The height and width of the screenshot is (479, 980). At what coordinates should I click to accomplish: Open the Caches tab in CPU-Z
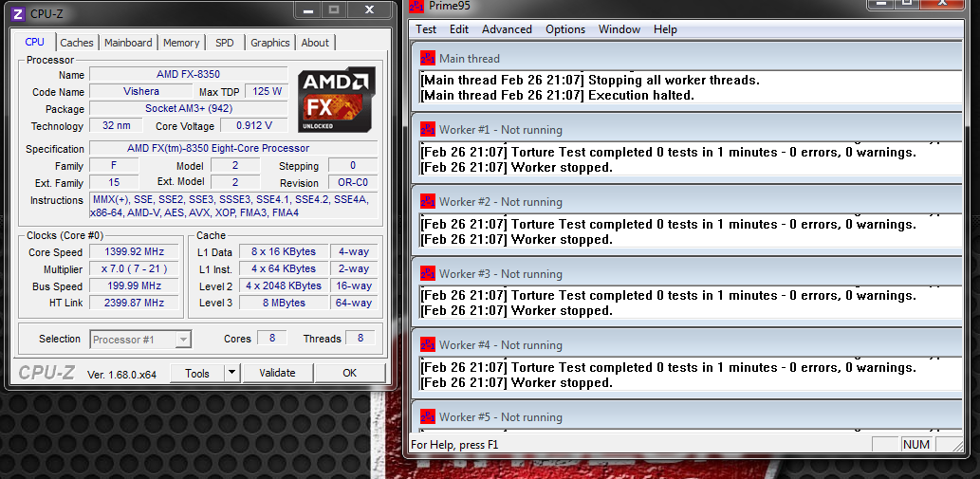click(x=77, y=43)
